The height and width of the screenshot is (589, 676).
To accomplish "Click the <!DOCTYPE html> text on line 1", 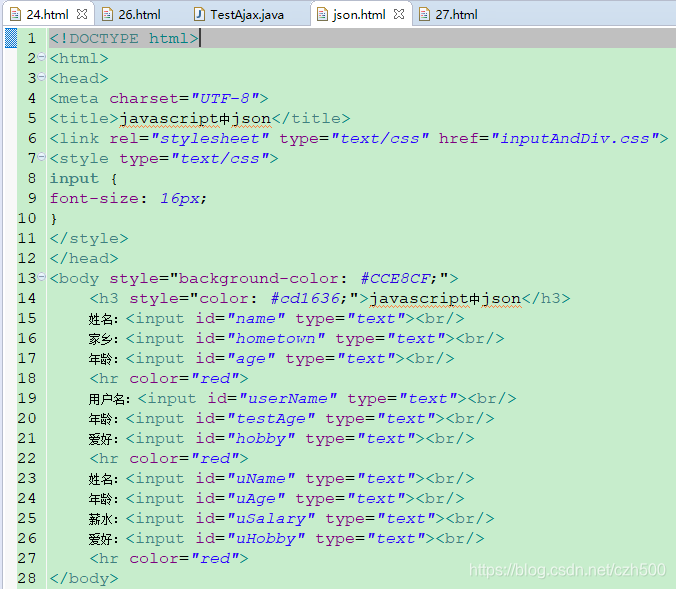I will (124, 38).
